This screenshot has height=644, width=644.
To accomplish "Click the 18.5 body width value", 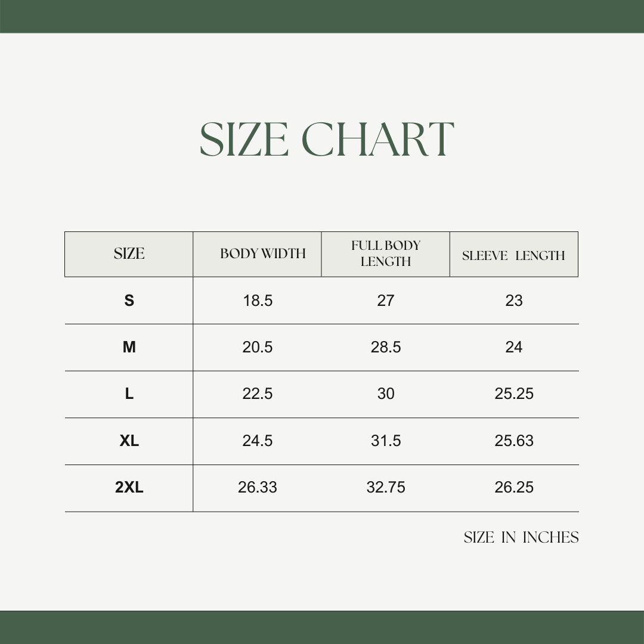I will coord(258,301).
